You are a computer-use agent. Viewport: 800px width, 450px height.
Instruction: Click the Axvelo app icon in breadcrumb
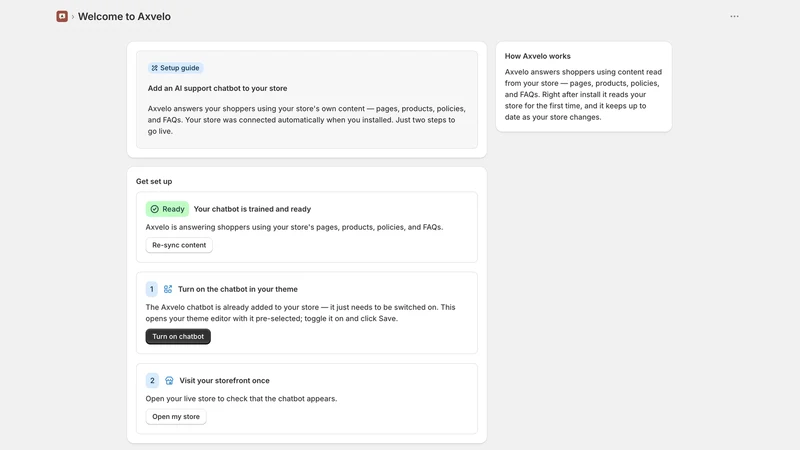(62, 16)
